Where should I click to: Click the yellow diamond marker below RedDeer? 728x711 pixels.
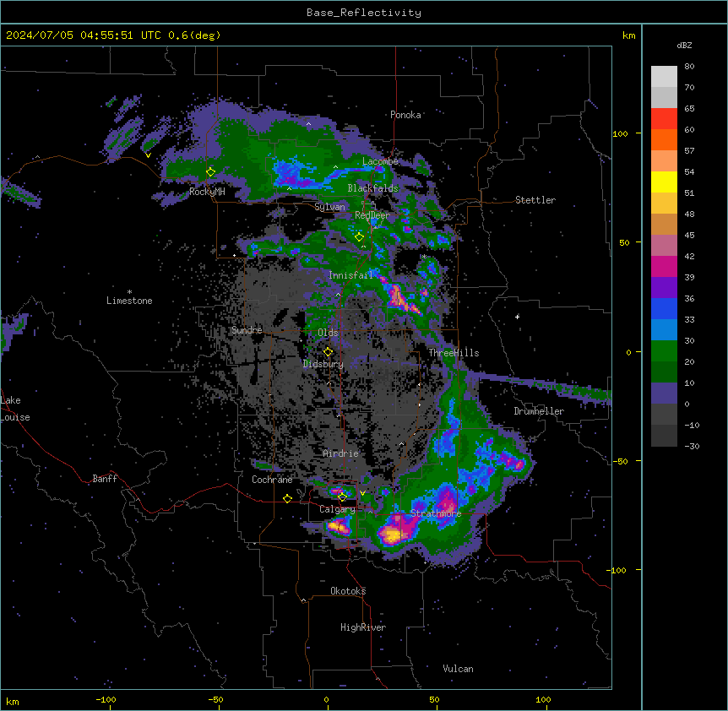(359, 237)
